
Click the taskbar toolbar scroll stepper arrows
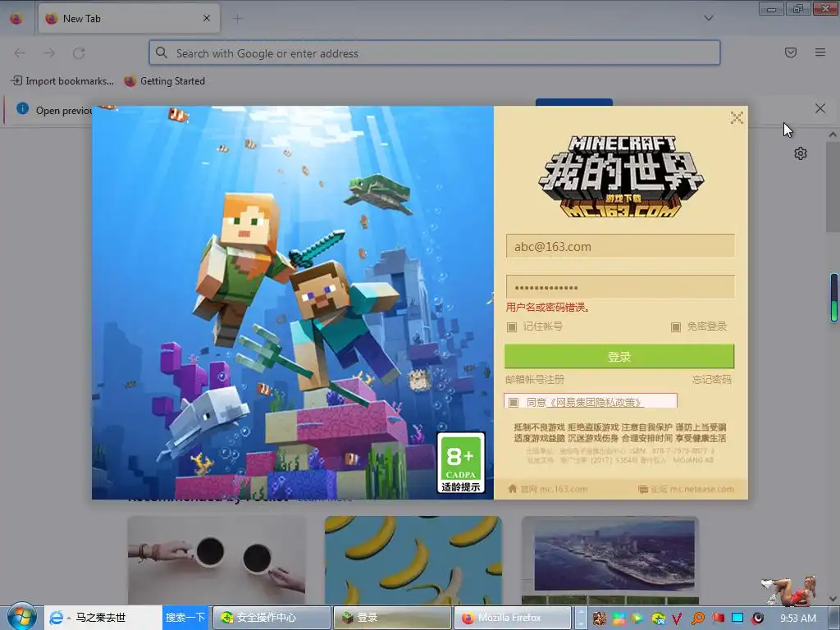click(x=581, y=618)
